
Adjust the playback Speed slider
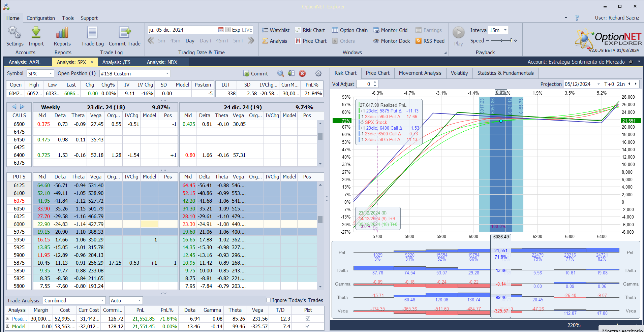pyautogui.click(x=501, y=40)
